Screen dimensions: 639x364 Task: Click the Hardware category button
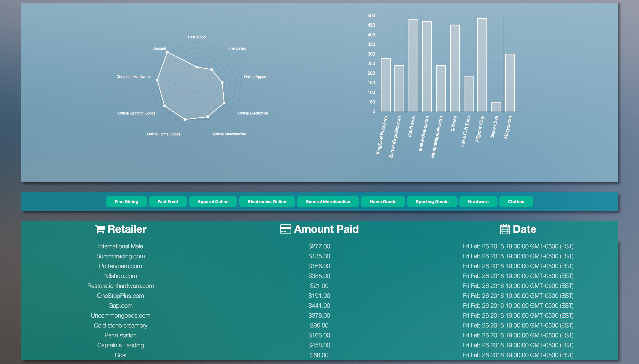478,202
